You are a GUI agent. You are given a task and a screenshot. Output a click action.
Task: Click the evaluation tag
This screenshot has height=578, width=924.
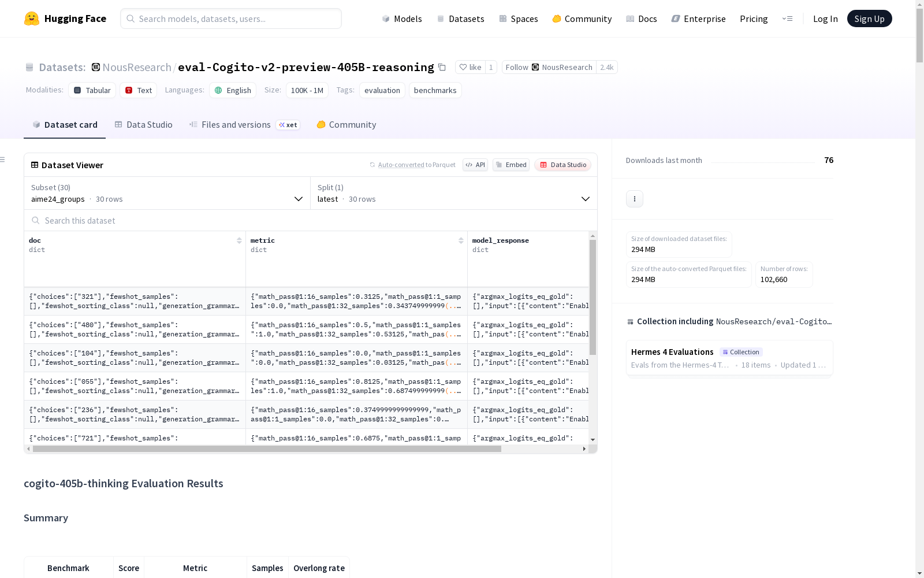pyautogui.click(x=382, y=90)
